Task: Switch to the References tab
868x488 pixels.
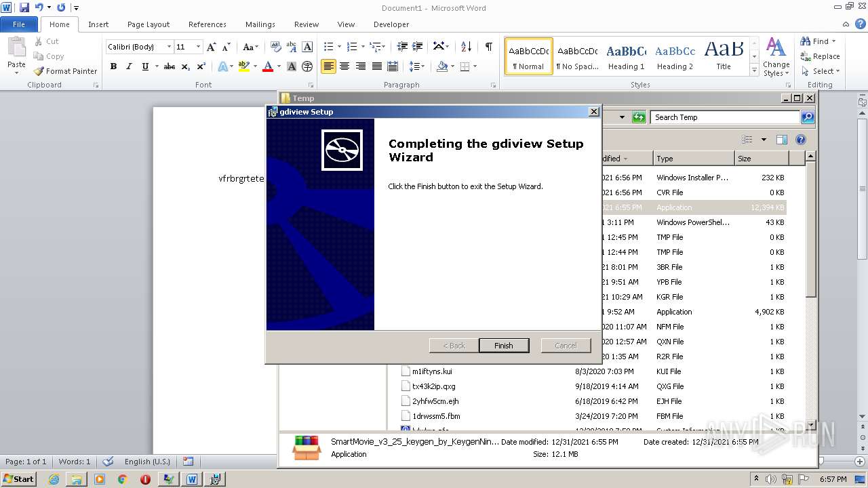Action: click(x=208, y=24)
